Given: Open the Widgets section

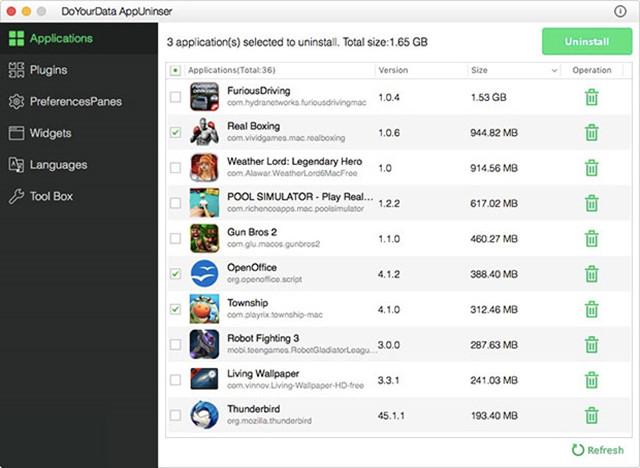Looking at the screenshot, I should click(x=79, y=133).
